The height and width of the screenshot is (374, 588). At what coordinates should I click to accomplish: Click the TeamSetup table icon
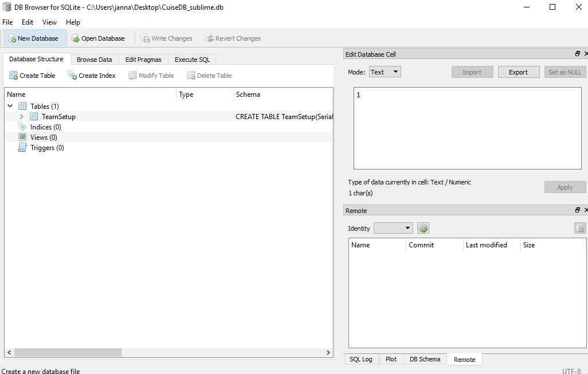(34, 116)
